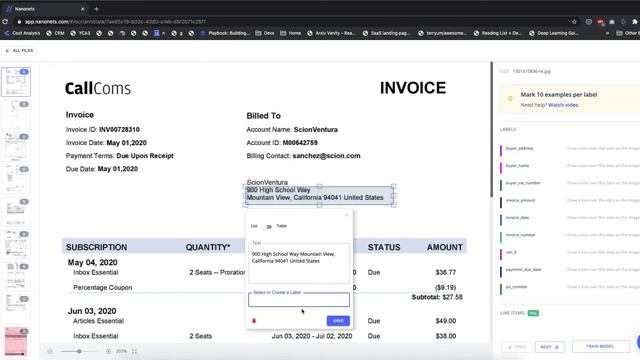Image resolution: width=640 pixels, height=360 pixels.
Task: Open the pink-highlighted thumbnail at the bottom
Action: coord(16,341)
